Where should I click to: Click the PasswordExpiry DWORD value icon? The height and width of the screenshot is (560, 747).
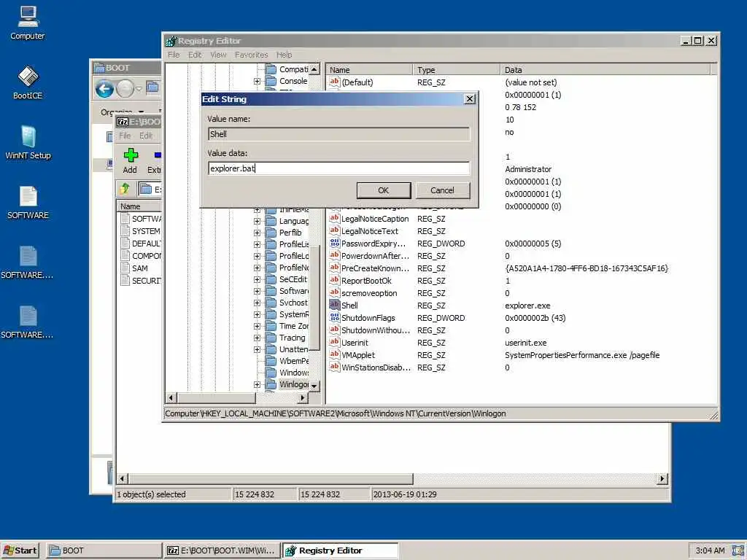(x=334, y=244)
